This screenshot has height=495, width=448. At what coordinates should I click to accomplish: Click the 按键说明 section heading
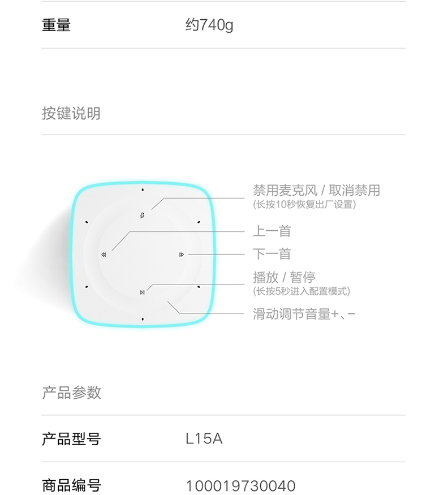pyautogui.click(x=71, y=113)
